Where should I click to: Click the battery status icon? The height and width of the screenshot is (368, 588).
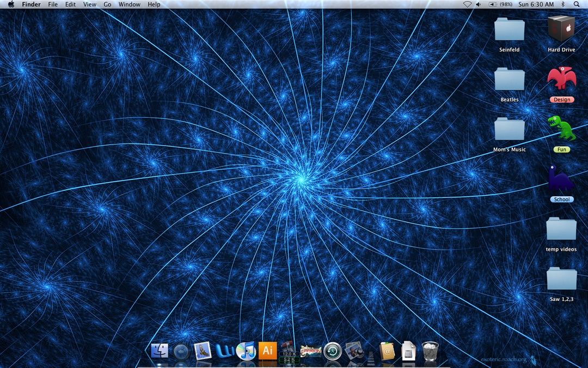(x=492, y=4)
